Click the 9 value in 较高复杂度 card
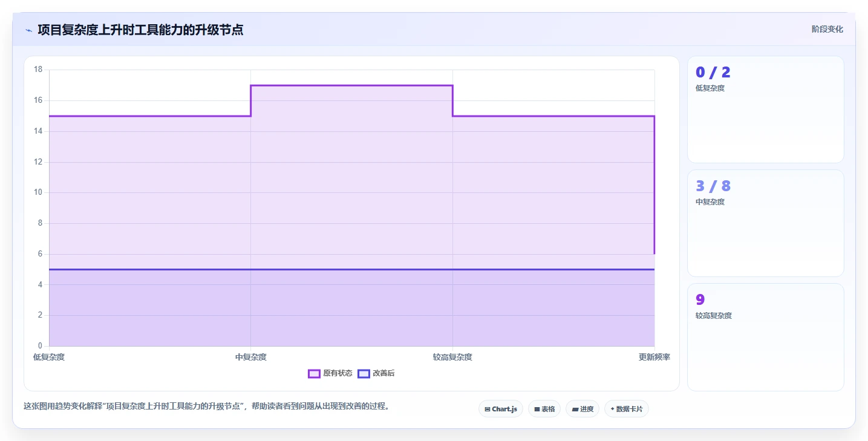This screenshot has width=868, height=441. point(700,300)
